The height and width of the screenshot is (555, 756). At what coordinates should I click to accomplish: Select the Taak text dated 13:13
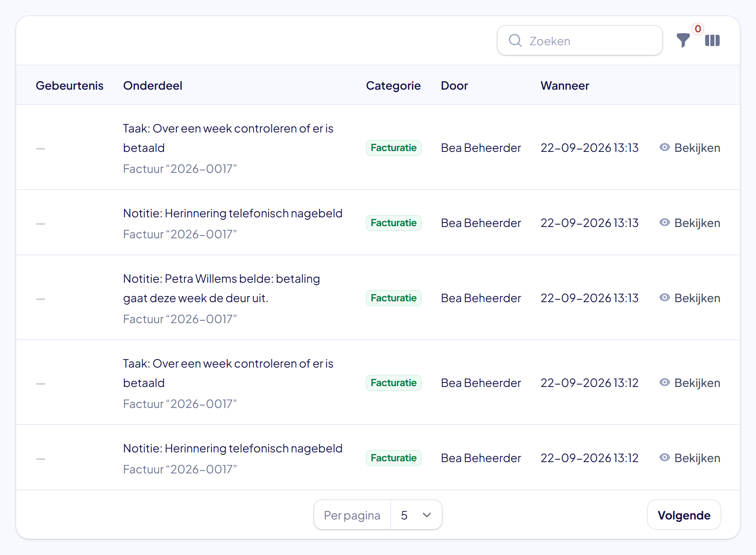[x=228, y=138]
